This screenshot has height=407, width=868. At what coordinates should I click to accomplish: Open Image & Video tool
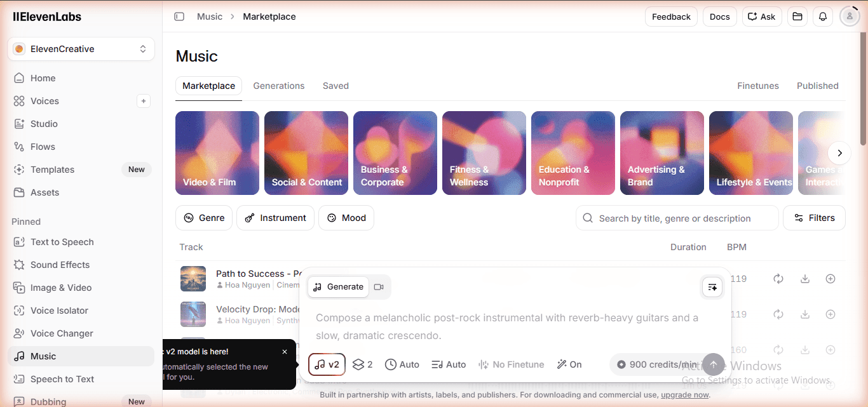pyautogui.click(x=81, y=288)
